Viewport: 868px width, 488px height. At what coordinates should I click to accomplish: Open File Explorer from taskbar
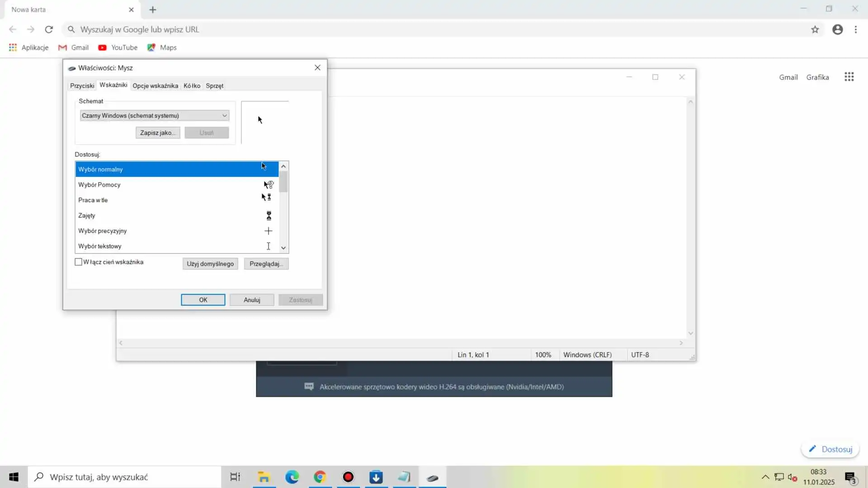pos(264,477)
